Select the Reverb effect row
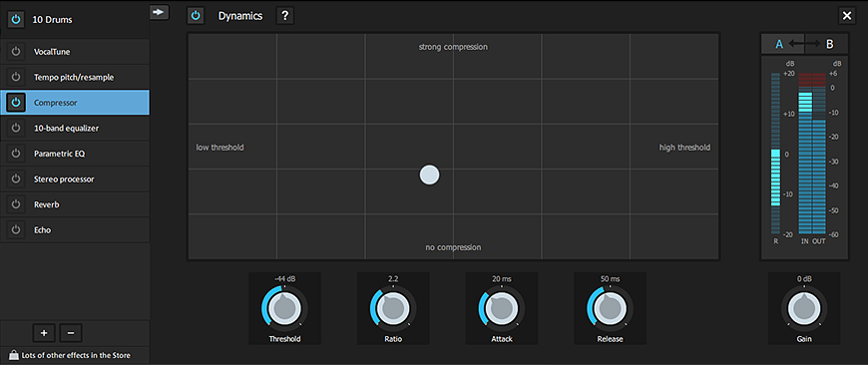The height and width of the screenshot is (365, 868). (x=75, y=204)
